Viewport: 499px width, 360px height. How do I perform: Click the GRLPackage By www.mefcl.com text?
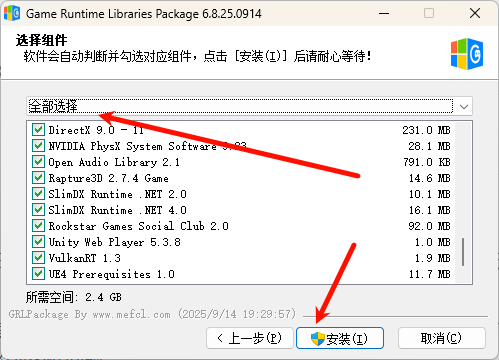tap(89, 314)
